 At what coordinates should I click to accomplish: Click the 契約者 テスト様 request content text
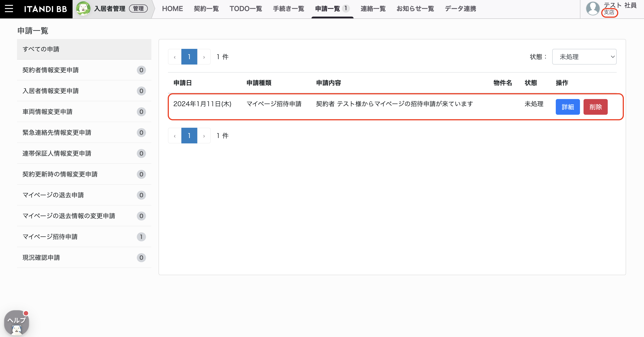pyautogui.click(x=395, y=104)
